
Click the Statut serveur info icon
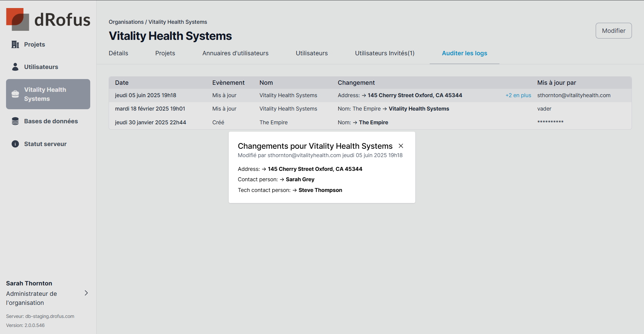[15, 144]
